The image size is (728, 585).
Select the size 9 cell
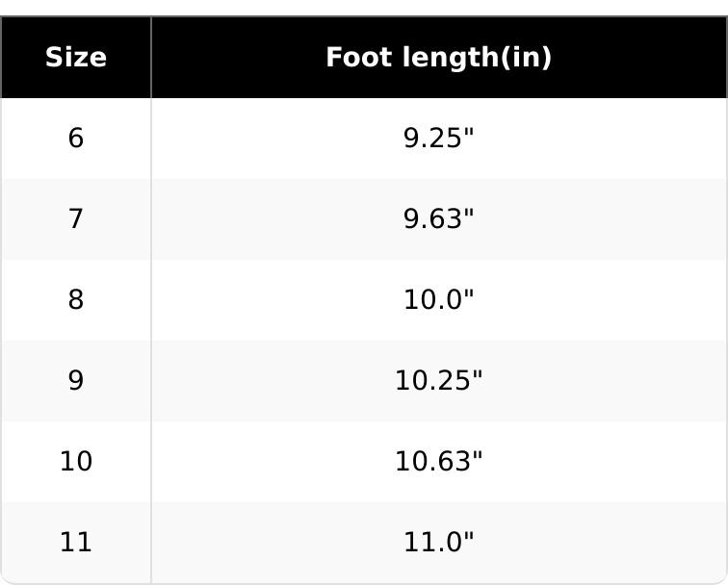point(76,381)
